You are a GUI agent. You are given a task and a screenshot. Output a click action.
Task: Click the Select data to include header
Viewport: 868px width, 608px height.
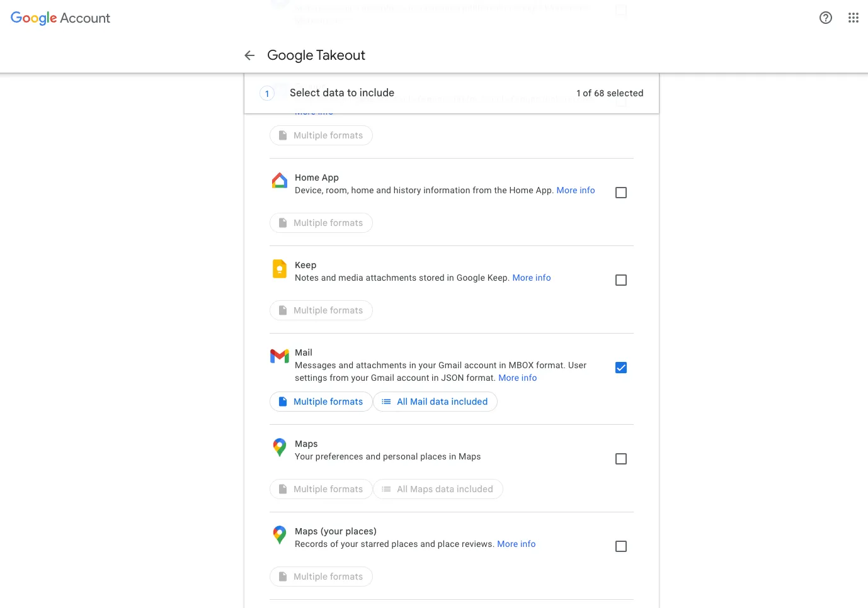[x=342, y=93]
